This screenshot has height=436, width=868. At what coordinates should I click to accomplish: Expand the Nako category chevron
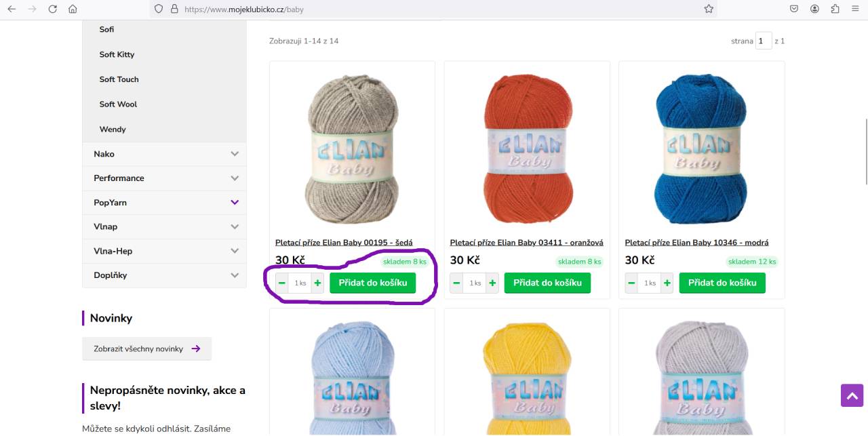pyautogui.click(x=235, y=154)
